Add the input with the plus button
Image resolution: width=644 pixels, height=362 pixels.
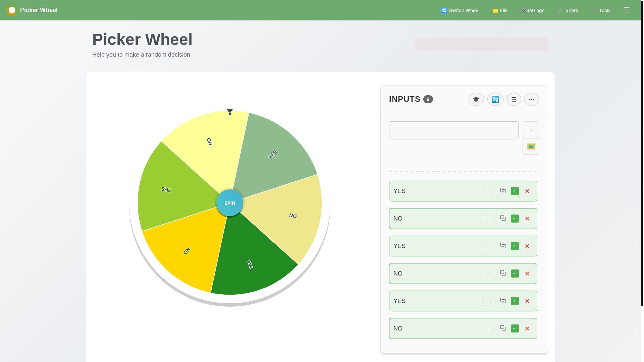[x=531, y=130]
